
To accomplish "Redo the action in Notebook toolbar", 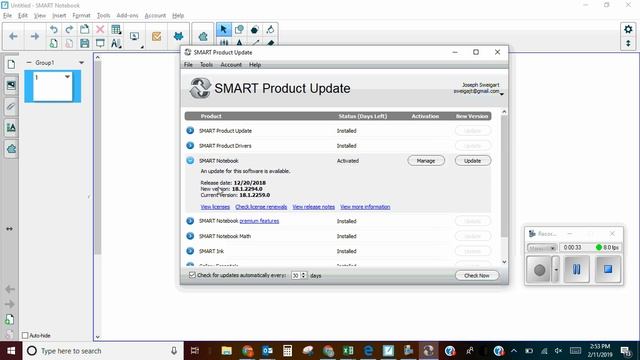I will pos(69,29).
